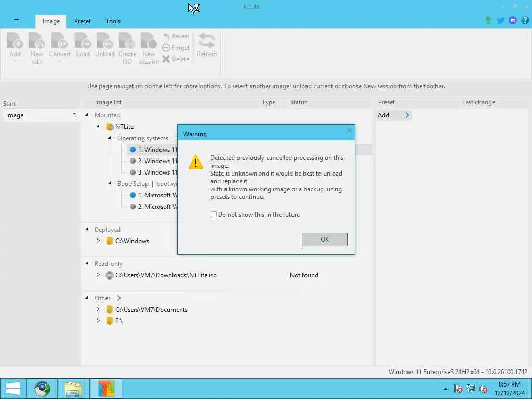This screenshot has width=532, height=399.
Task: Collapse the Mounted section
Action: pyautogui.click(x=87, y=115)
